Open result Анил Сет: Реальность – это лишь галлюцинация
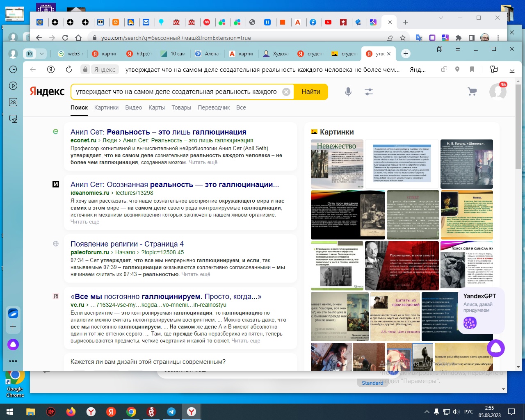The image size is (525, 420). (158, 132)
